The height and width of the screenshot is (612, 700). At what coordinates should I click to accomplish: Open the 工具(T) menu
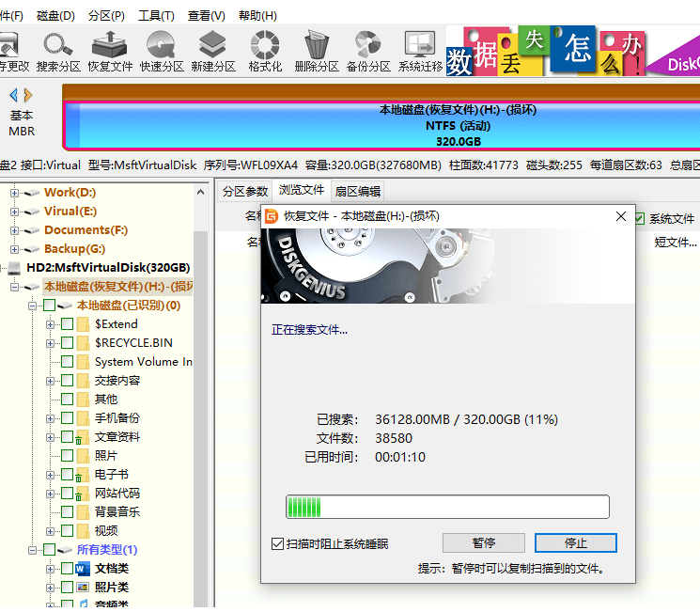(156, 16)
